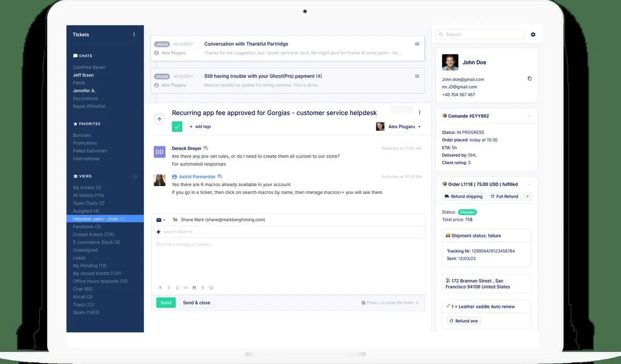This screenshot has width=621, height=364.
Task: Attach a file with the paperclip icon
Action: click(x=202, y=287)
